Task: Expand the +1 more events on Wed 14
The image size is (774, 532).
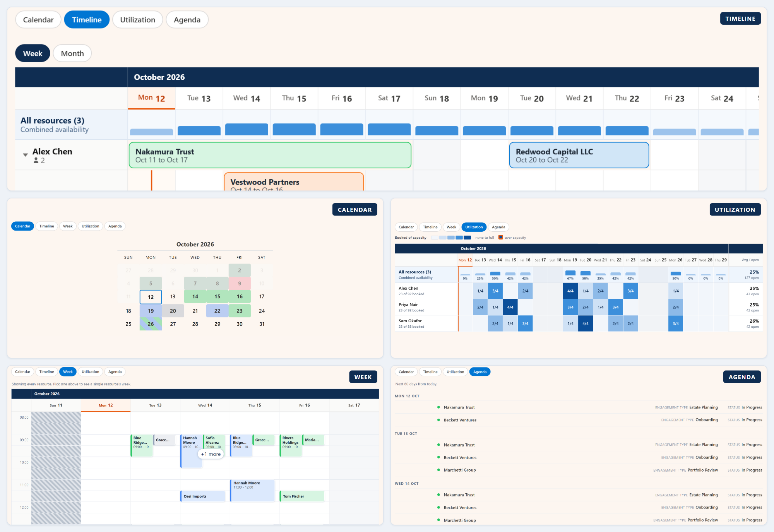Action: (x=211, y=454)
